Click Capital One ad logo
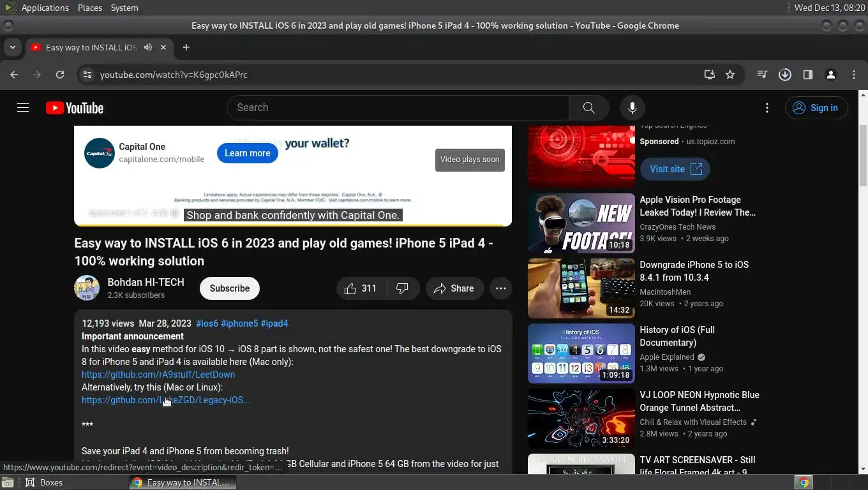Viewport: 868px width, 490px height. tap(100, 153)
